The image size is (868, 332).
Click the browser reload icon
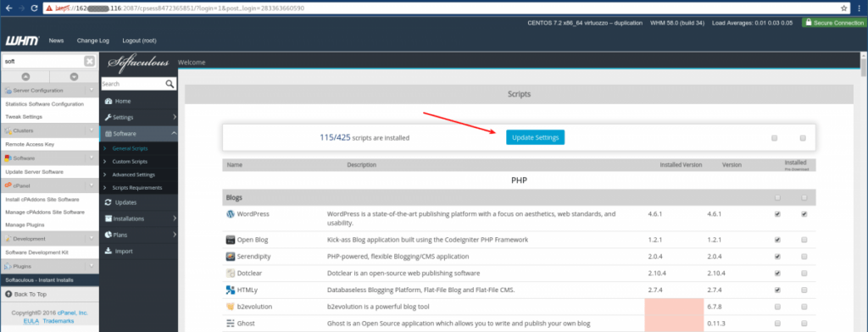coord(34,8)
